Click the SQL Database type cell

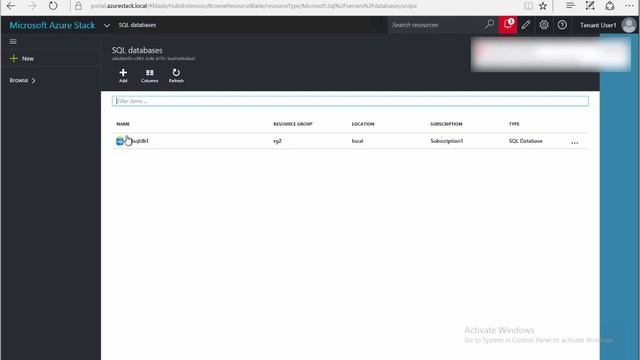(525, 141)
